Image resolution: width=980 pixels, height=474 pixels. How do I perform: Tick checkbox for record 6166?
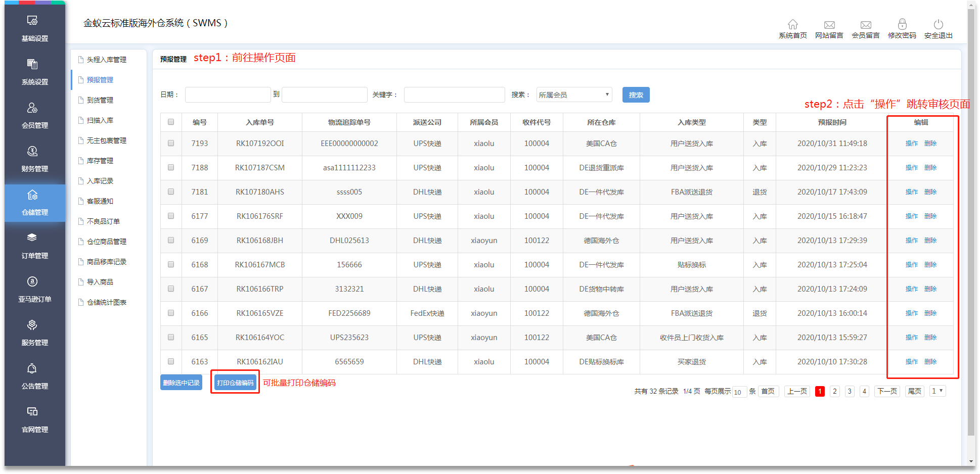click(171, 313)
